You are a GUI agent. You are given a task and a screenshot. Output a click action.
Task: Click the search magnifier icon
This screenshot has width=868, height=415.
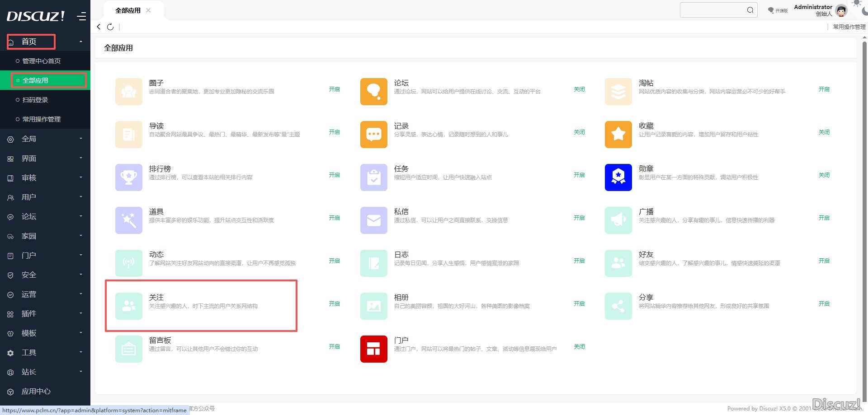pyautogui.click(x=749, y=9)
